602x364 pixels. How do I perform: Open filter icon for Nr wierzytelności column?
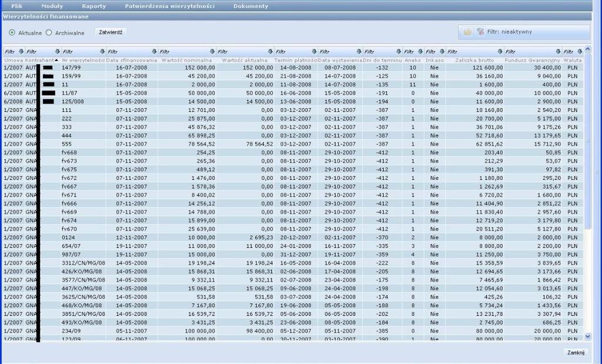tap(102, 51)
